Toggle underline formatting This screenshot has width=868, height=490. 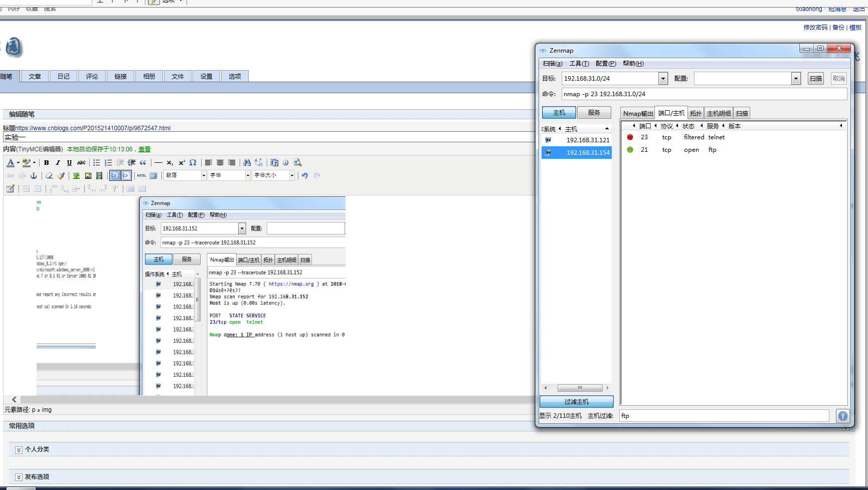click(x=69, y=162)
